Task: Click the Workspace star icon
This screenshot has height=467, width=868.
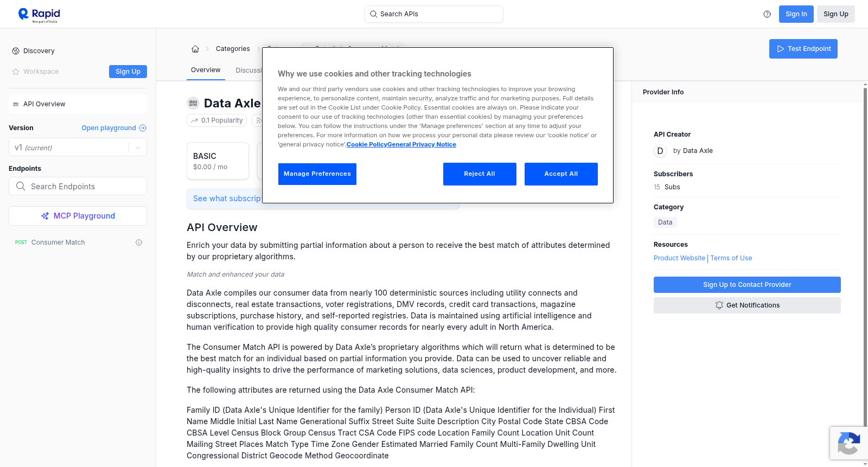Action: tap(16, 72)
